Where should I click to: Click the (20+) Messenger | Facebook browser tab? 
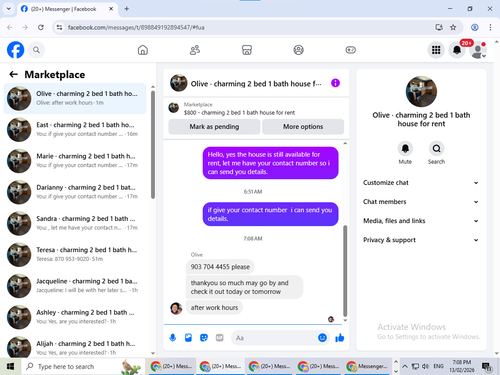point(67,9)
